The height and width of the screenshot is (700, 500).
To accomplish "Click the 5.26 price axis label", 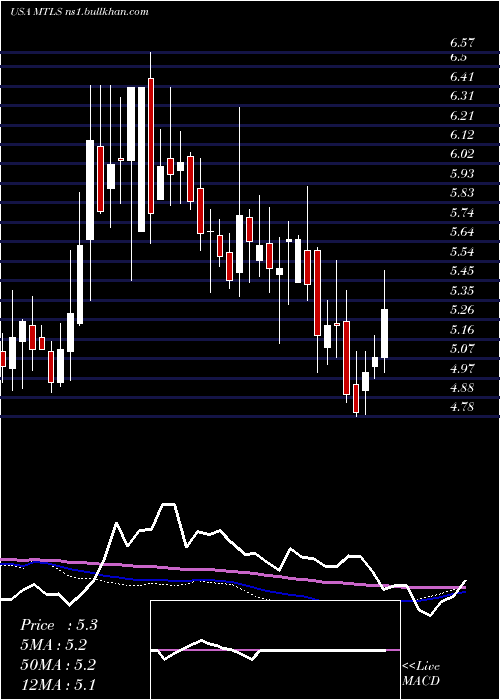I will point(462,310).
